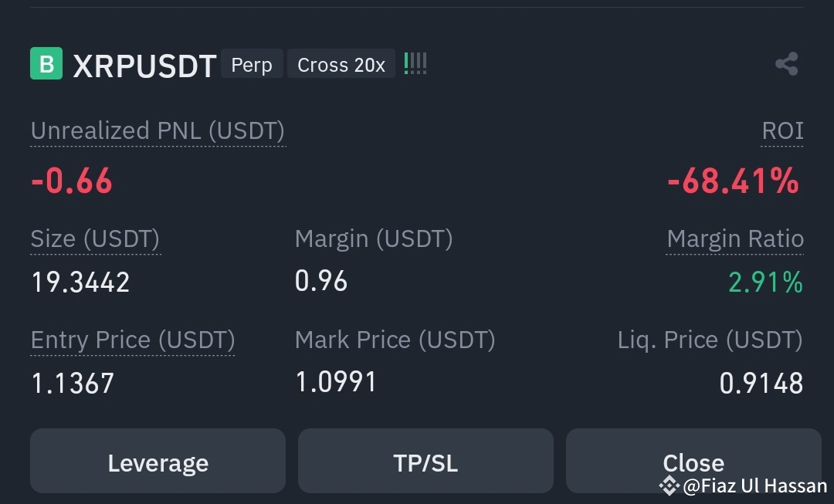
Task: Tap the ADL exclamation indicator bars
Action: tap(415, 64)
